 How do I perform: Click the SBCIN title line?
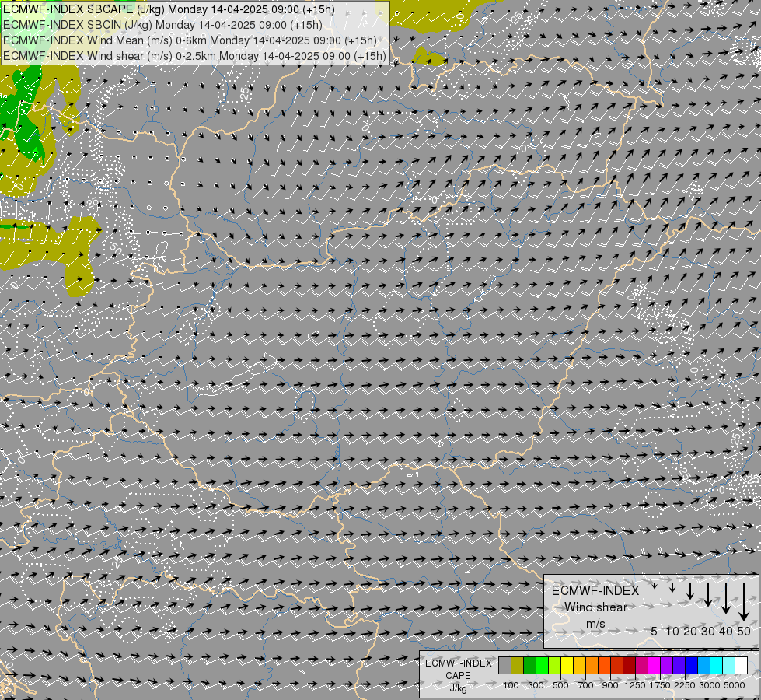pos(162,25)
